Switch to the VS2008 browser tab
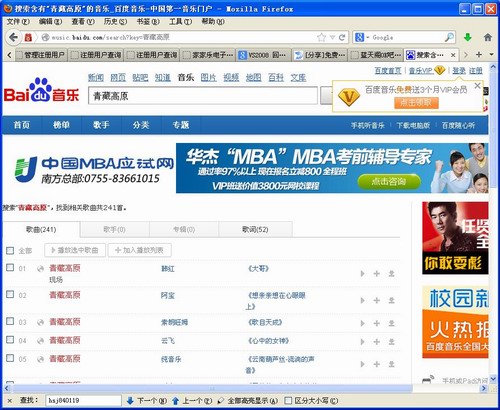The height and width of the screenshot is (410, 500). (x=263, y=55)
